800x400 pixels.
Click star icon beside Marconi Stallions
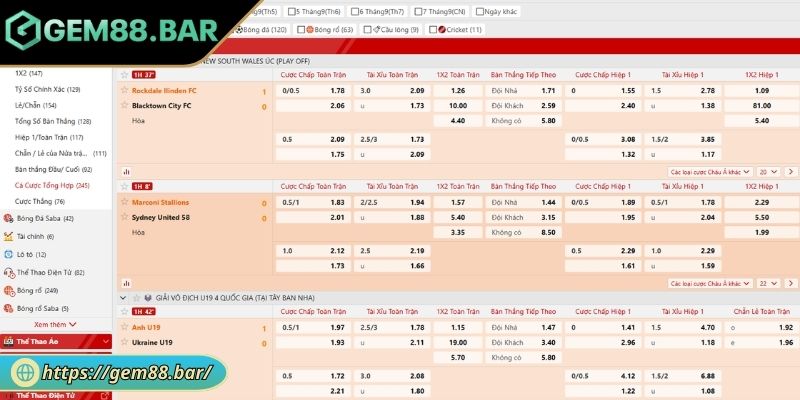pos(123,202)
